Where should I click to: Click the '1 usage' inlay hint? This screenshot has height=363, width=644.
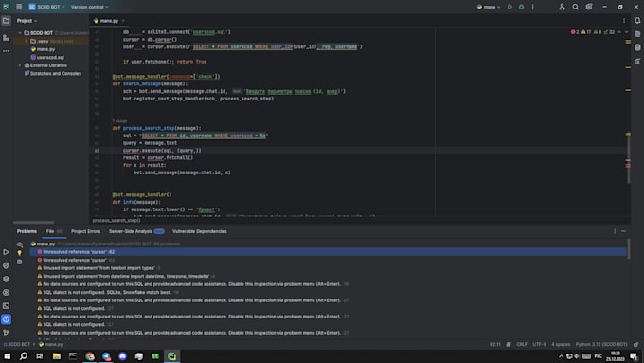119,121
